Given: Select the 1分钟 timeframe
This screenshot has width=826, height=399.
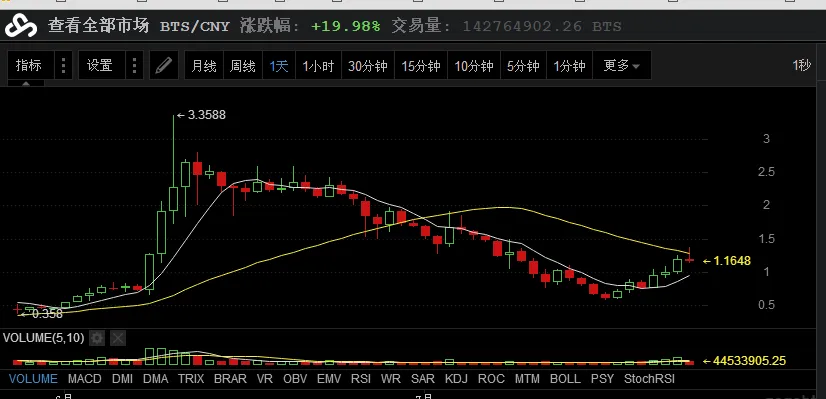Looking at the screenshot, I should [569, 65].
